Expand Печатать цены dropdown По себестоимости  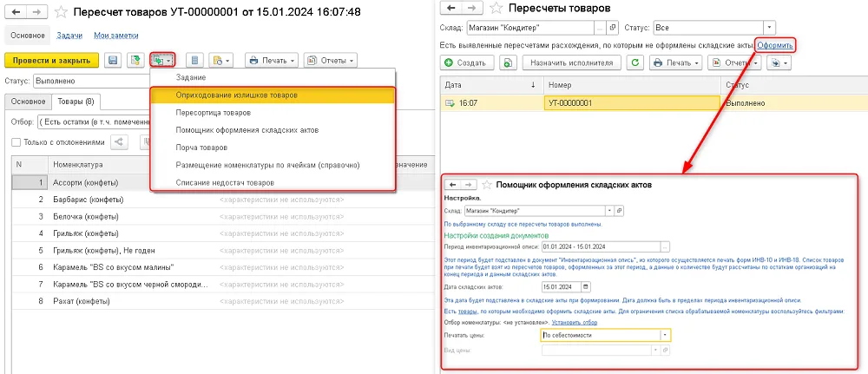pos(664,335)
